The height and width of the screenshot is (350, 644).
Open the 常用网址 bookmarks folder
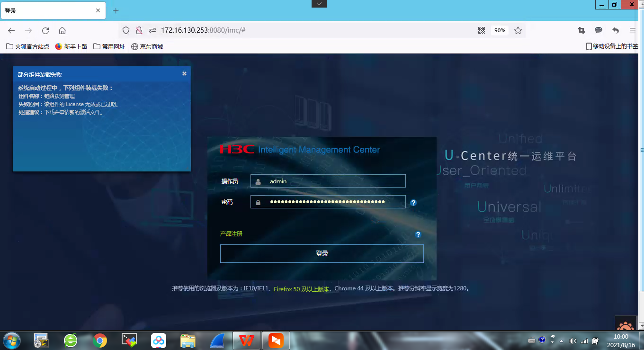click(x=109, y=46)
